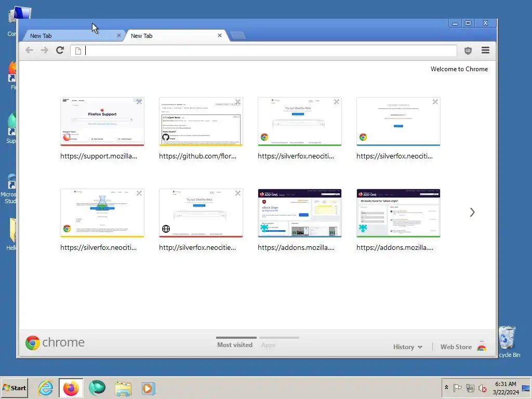This screenshot has width=532, height=399.
Task: Show hidden system tray icons
Action: pyautogui.click(x=446, y=388)
